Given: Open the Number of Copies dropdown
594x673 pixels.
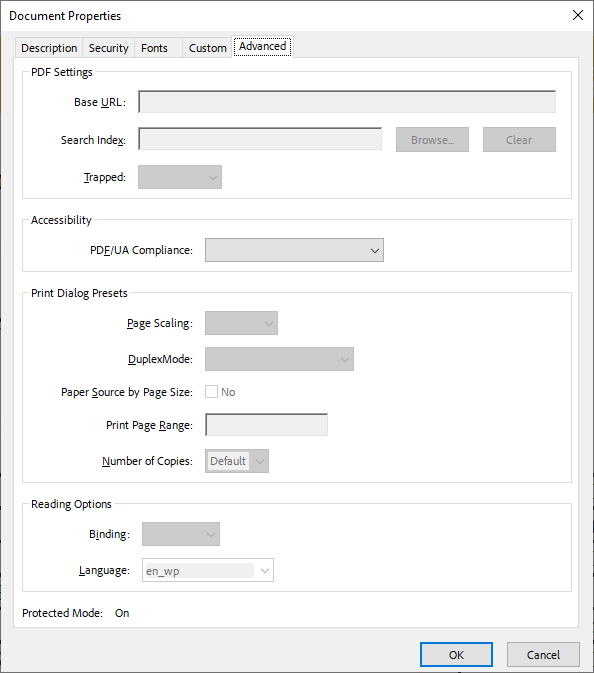Looking at the screenshot, I should pos(237,461).
